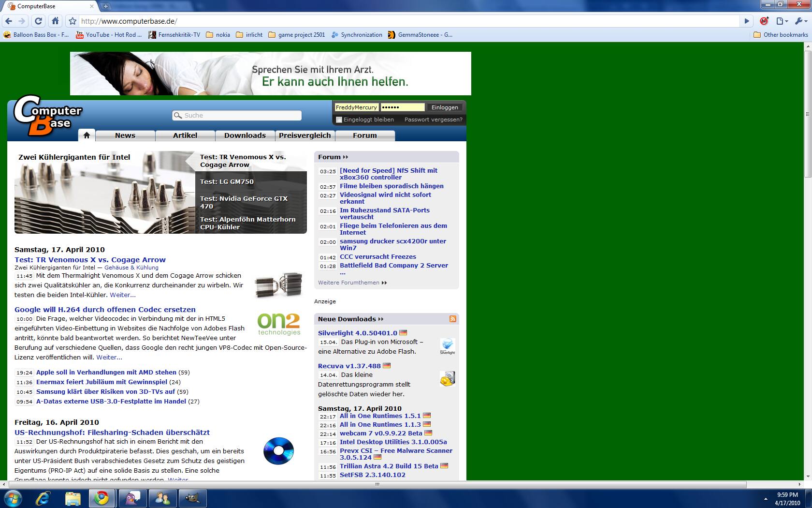Open Apple soll in Verhandlungen mit AMD stehen
Image resolution: width=812 pixels, height=508 pixels.
(x=106, y=372)
